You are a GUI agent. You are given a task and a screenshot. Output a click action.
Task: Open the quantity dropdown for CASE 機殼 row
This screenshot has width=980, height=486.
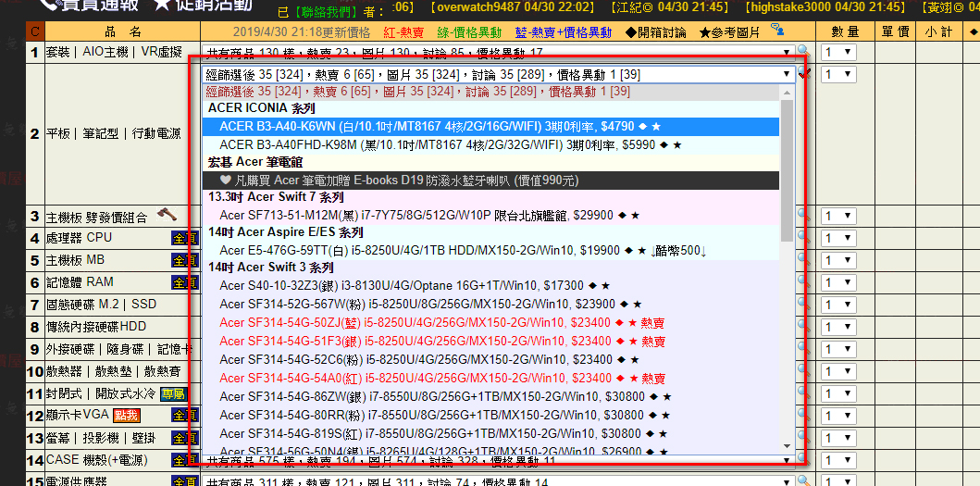point(838,461)
